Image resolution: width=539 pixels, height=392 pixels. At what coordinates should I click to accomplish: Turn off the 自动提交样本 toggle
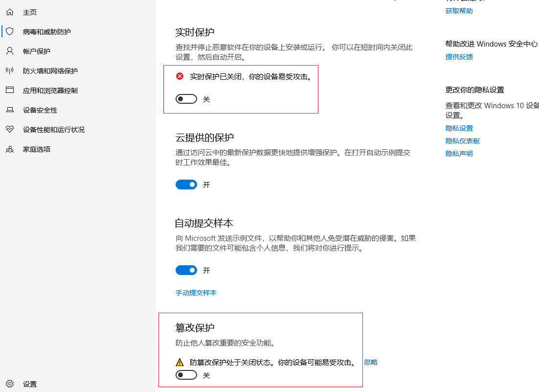(x=186, y=271)
